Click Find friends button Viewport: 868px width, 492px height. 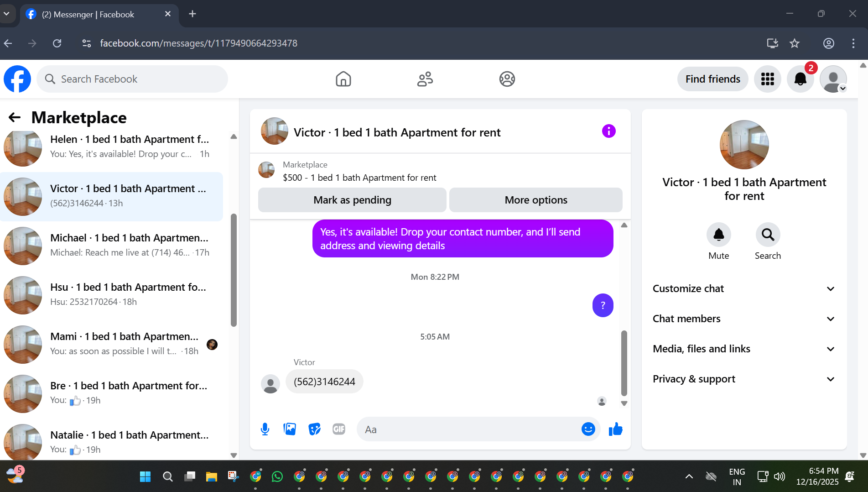coord(712,79)
